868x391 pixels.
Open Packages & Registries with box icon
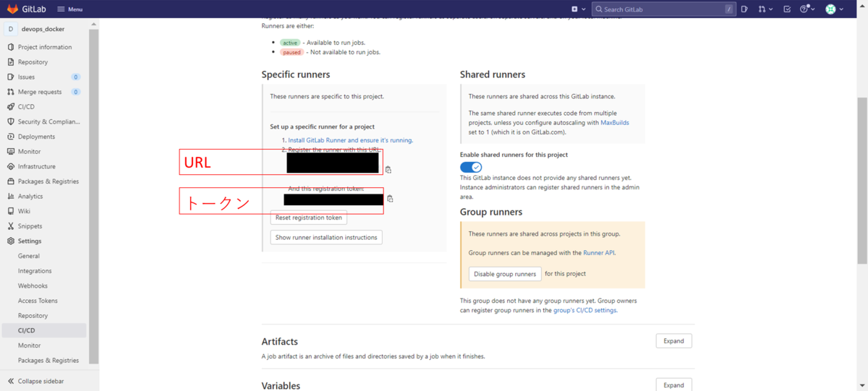click(48, 181)
